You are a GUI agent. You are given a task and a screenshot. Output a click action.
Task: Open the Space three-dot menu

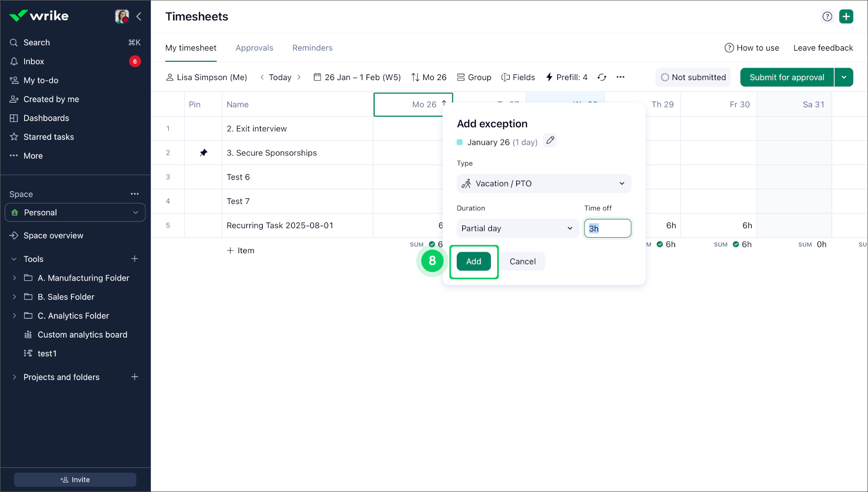tap(135, 194)
